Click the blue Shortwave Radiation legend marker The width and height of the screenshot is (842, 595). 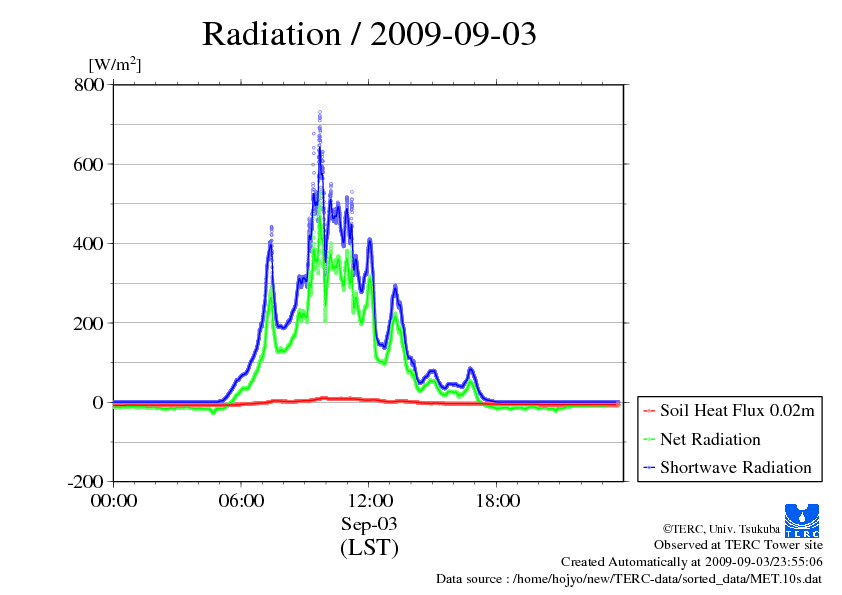(649, 467)
